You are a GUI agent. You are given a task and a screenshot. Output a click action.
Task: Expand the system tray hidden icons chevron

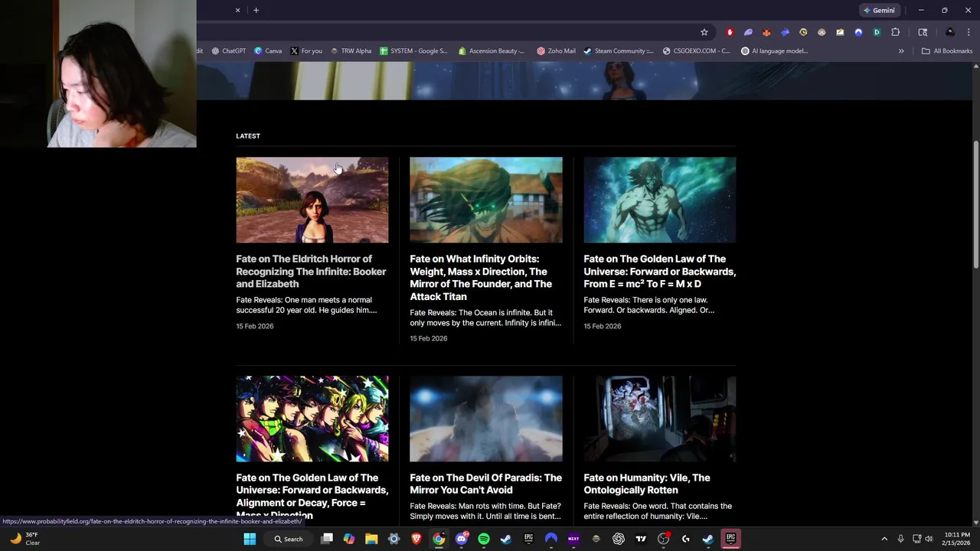(884, 539)
